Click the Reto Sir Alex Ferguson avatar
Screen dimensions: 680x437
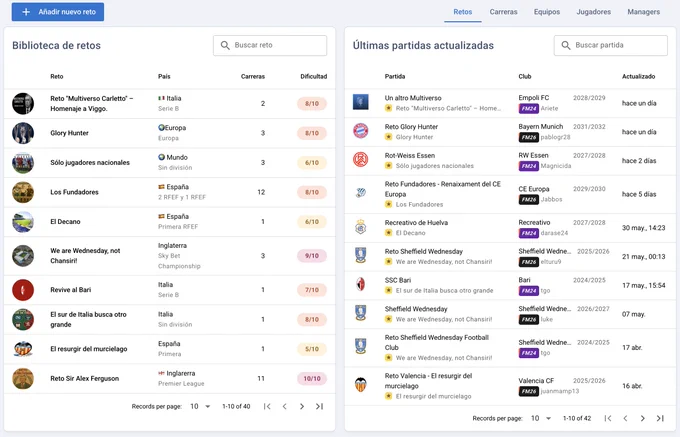(x=23, y=378)
